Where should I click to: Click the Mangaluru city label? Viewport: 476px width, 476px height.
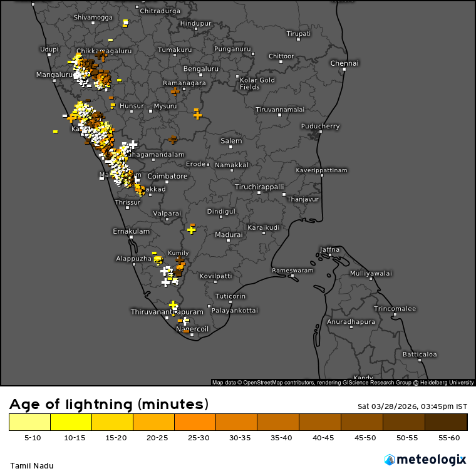pos(54,75)
